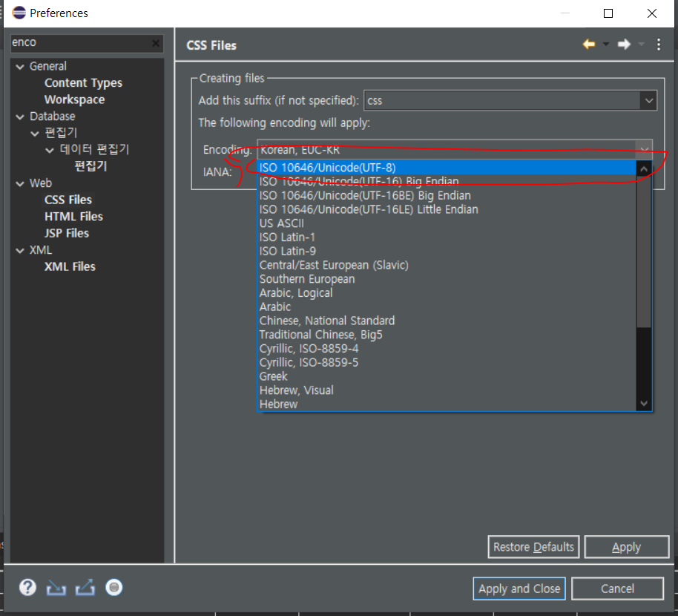This screenshot has height=616, width=678.
Task: Collapse the 데이터 편집기 tree node
Action: point(50,151)
